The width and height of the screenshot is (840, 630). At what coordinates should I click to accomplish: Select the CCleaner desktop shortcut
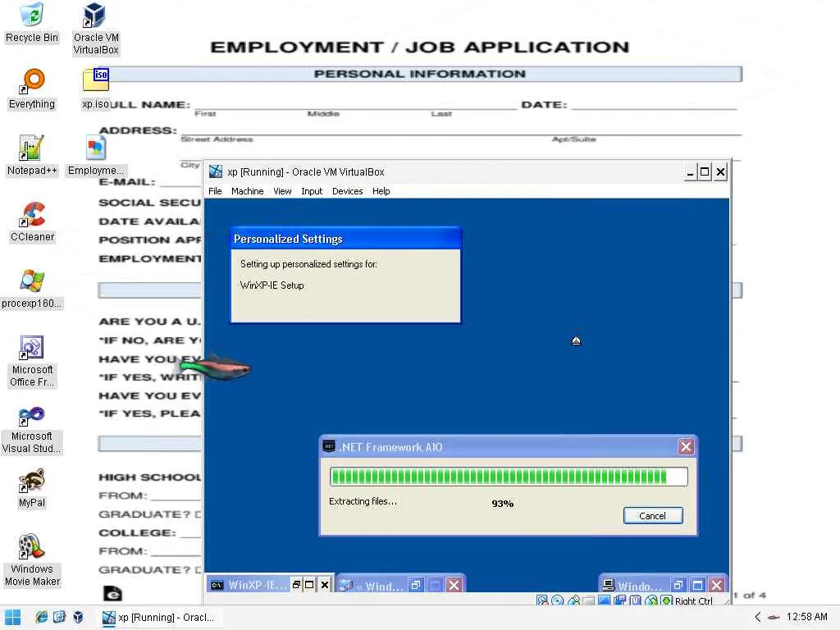point(32,221)
